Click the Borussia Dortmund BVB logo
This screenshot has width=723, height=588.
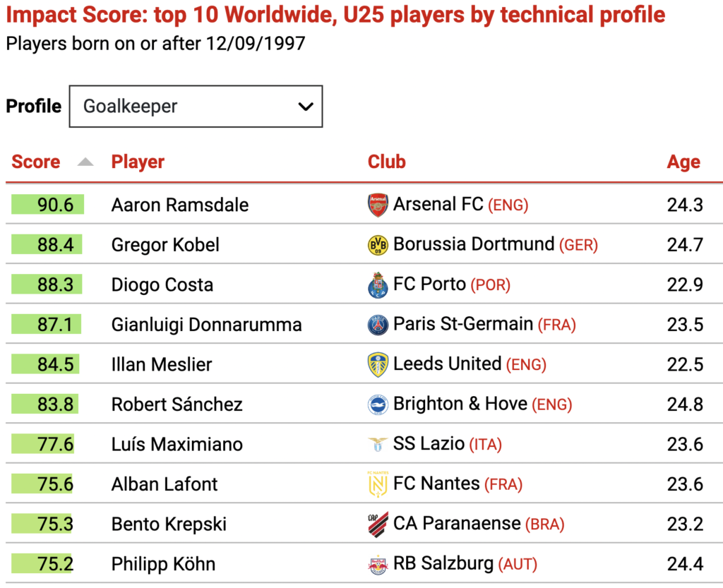[378, 245]
